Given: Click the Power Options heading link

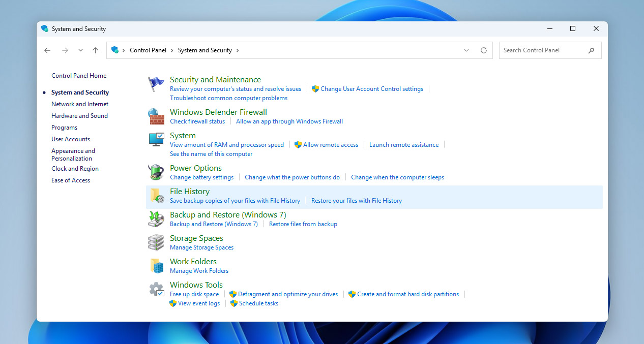Looking at the screenshot, I should coord(196,168).
